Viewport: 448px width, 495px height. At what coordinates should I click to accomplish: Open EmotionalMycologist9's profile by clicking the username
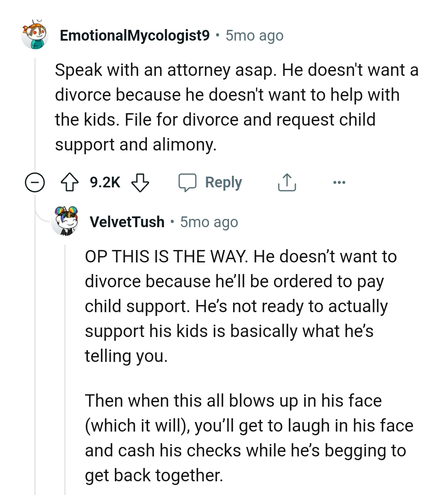tap(134, 36)
